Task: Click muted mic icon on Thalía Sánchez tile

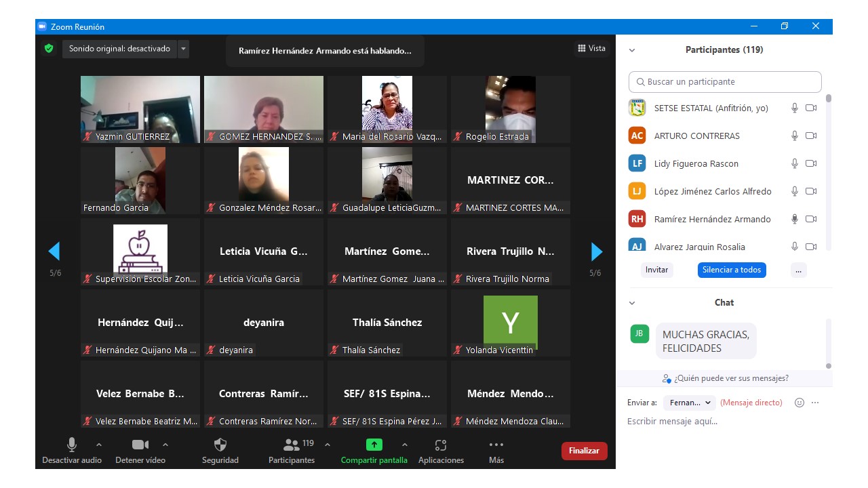Action: pos(334,350)
